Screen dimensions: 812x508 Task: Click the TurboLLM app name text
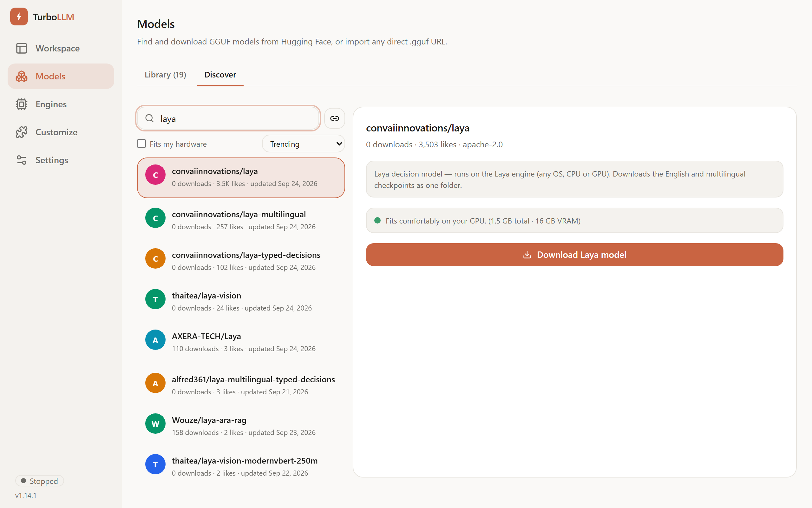point(54,17)
